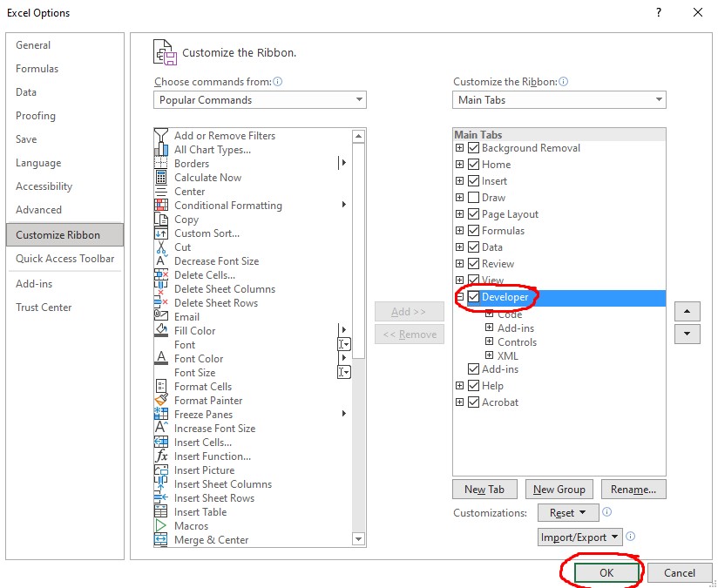Screen dimensions: 718x588
Task: Click the Insert Table icon
Action: click(x=160, y=512)
